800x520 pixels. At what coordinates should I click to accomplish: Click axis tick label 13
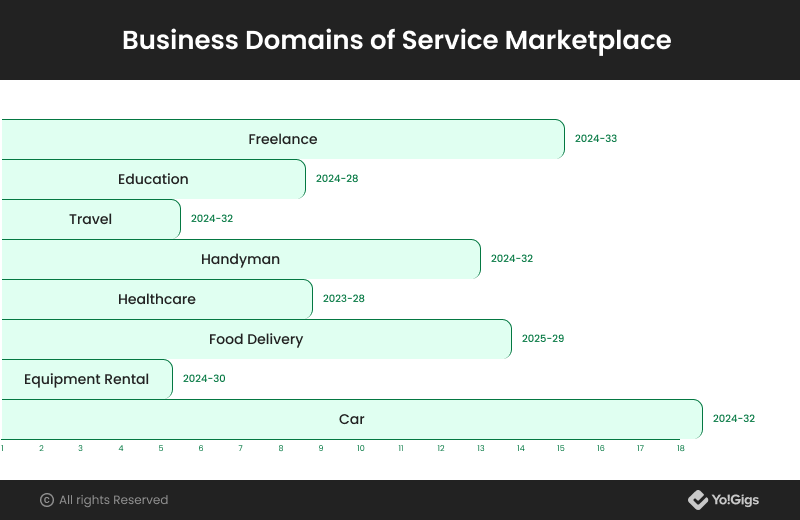click(x=481, y=448)
